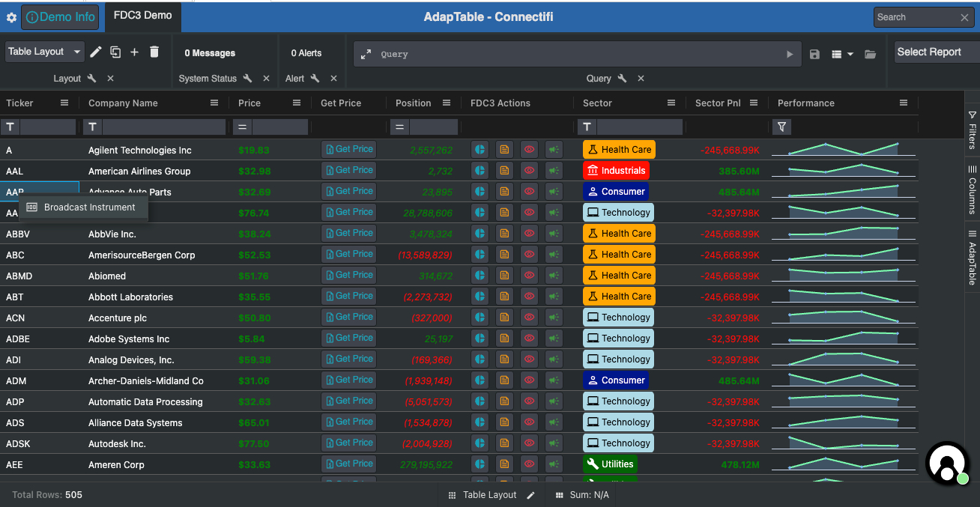The image size is (980, 507).
Task: Click the news action in American Airlines row
Action: [504, 171]
